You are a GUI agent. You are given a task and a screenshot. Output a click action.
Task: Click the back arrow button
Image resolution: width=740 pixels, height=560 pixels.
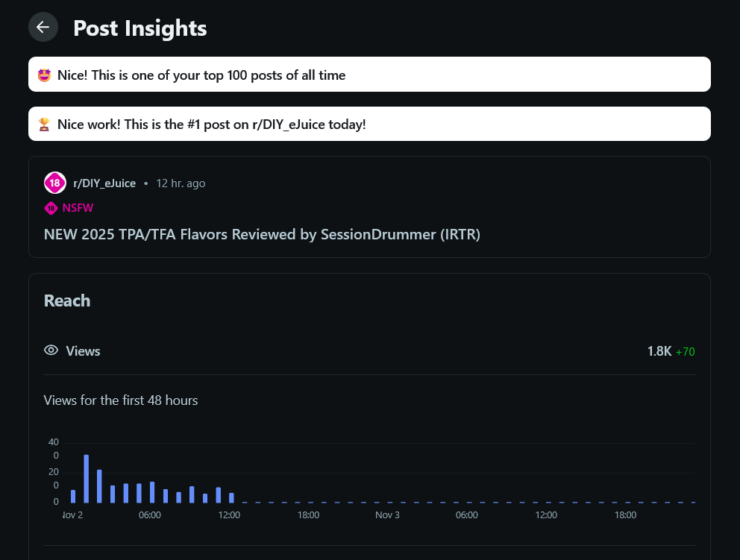[x=43, y=28]
